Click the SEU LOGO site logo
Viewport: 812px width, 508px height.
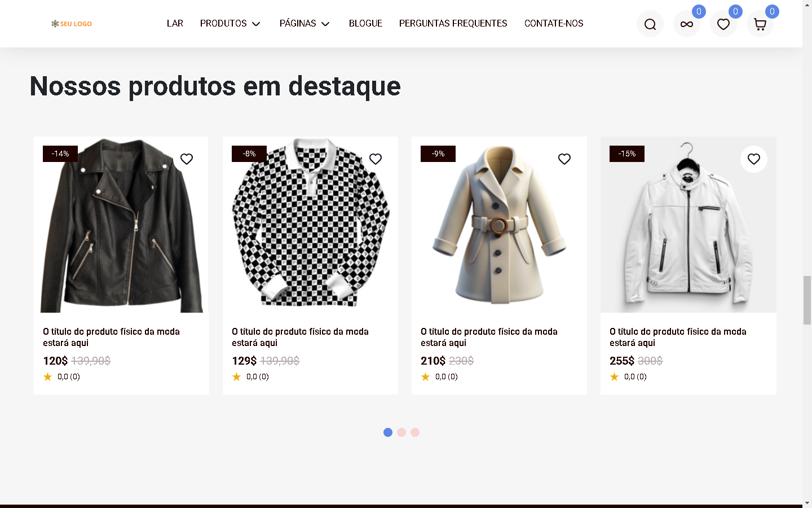click(x=72, y=24)
